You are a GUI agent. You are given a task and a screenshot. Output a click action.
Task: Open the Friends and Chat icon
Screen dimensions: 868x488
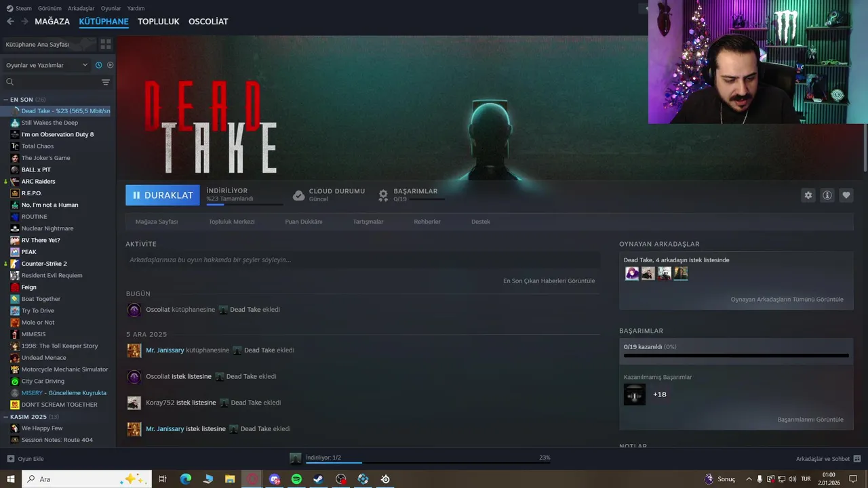[857, 459]
